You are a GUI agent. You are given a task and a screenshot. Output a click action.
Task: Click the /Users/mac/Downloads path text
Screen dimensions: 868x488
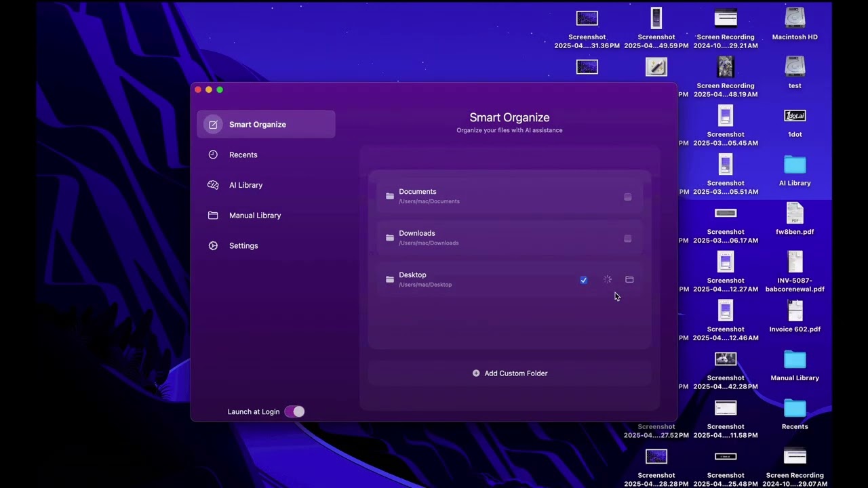[x=429, y=243]
